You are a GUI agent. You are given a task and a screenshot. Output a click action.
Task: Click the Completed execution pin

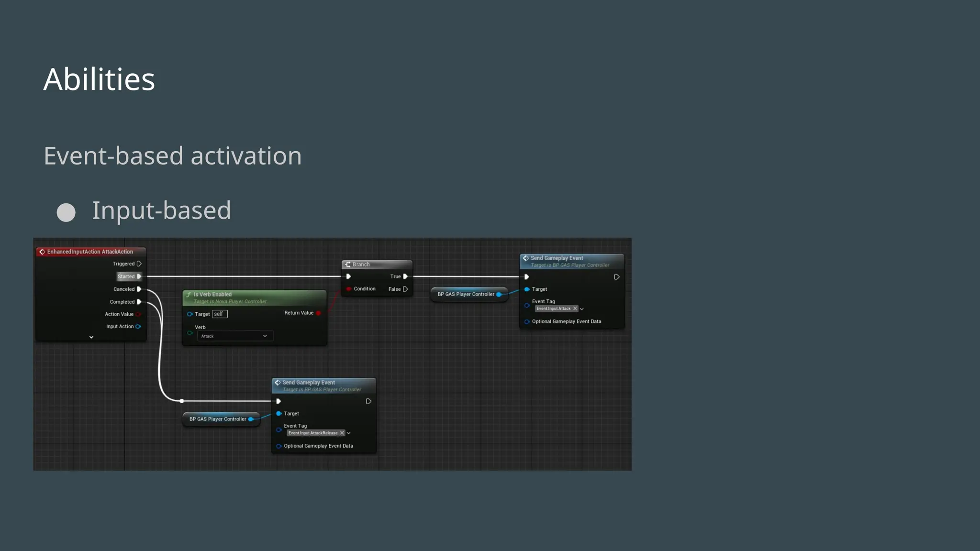(139, 302)
